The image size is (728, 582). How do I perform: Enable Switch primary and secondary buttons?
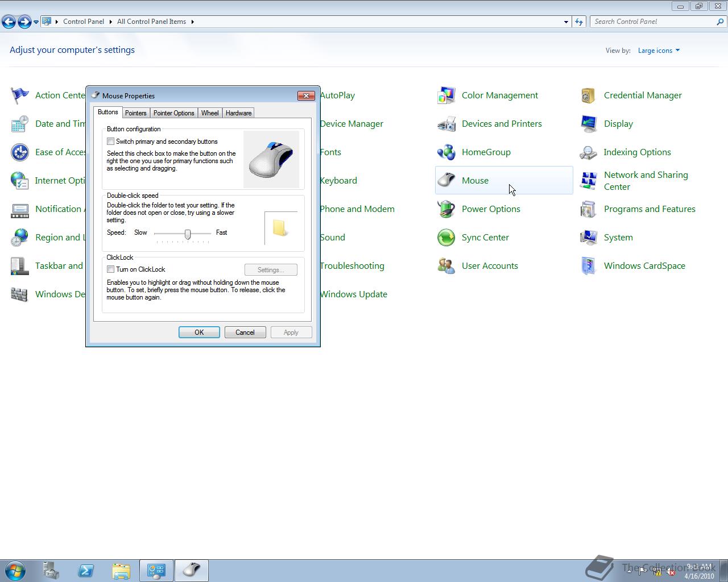(111, 142)
